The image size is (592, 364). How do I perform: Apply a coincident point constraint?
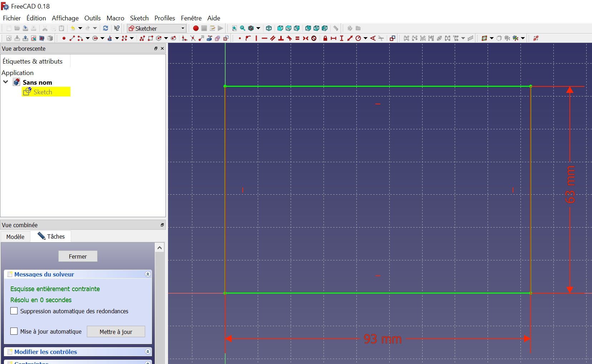click(240, 38)
